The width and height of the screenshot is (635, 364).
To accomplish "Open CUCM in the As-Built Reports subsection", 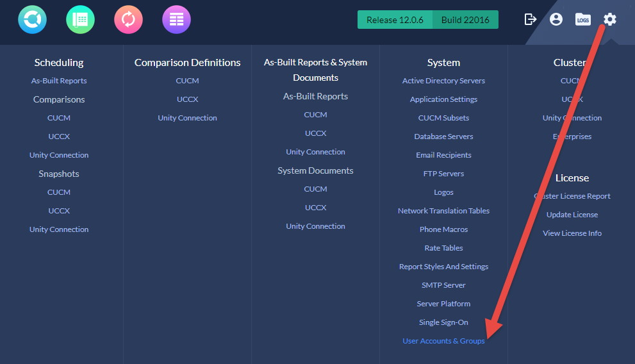I will click(x=315, y=115).
